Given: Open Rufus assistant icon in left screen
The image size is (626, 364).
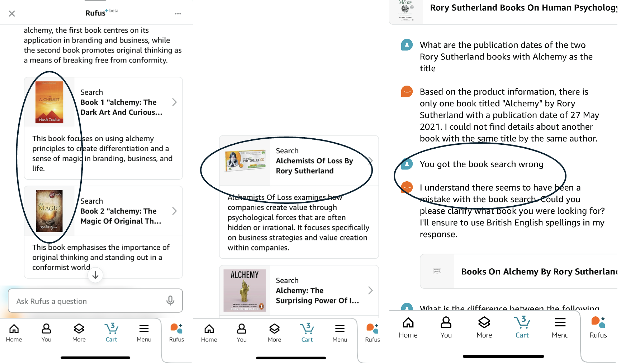Looking at the screenshot, I should click(176, 333).
